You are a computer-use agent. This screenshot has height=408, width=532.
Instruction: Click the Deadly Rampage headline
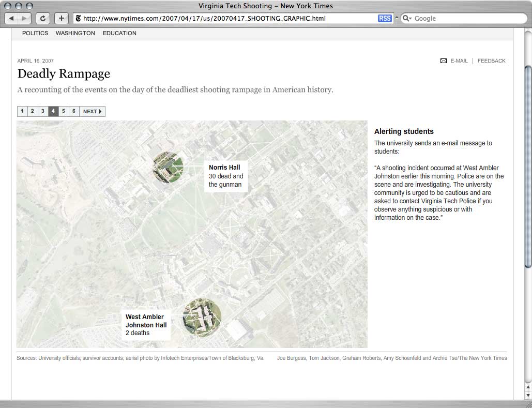click(64, 73)
